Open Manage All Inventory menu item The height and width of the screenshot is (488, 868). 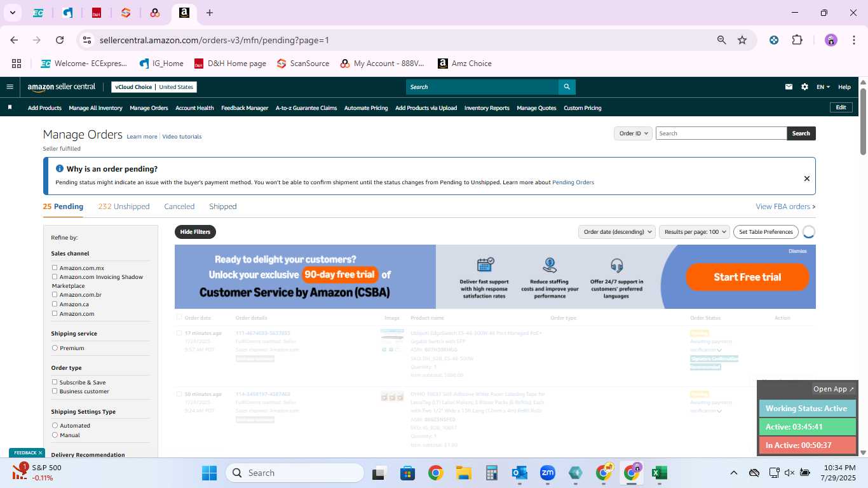[95, 108]
